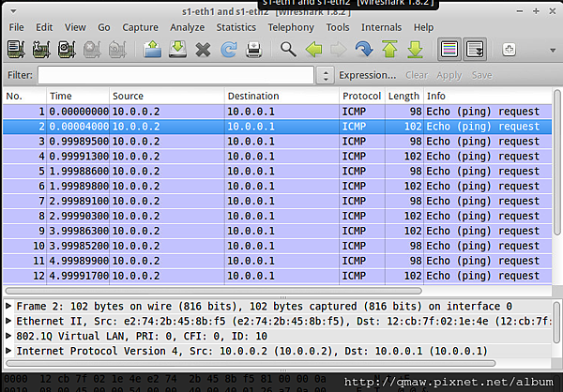Open a capture file using the folder icon
The image size is (563, 392).
(x=153, y=50)
